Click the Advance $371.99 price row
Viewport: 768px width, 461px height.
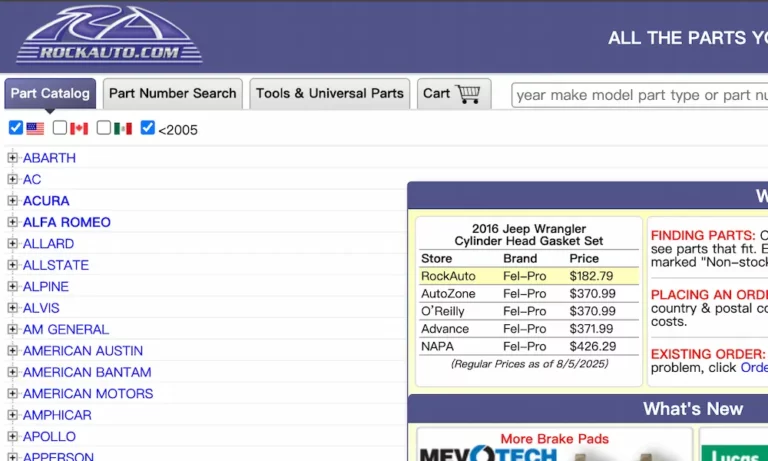point(529,329)
